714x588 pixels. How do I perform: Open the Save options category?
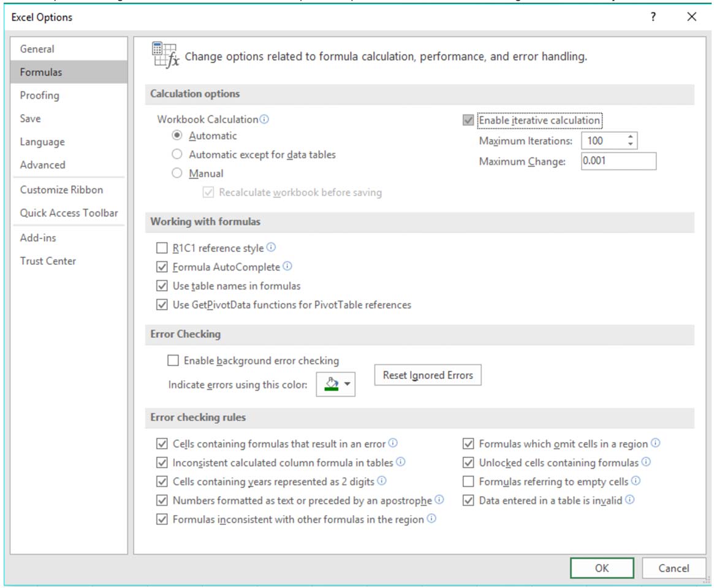coord(69,118)
